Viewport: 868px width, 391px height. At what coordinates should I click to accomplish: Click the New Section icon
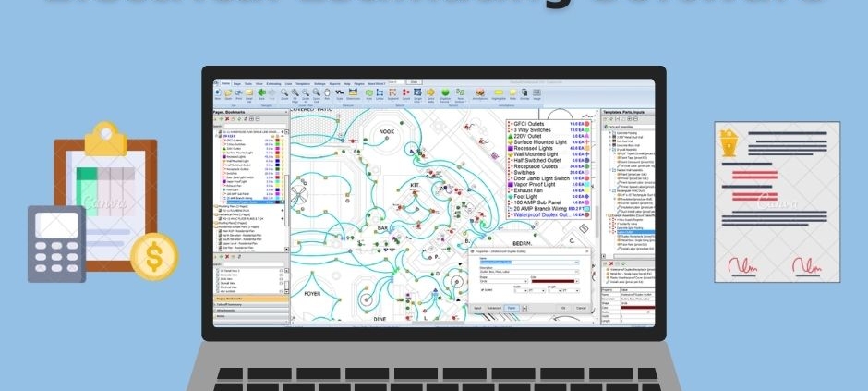tap(460, 92)
